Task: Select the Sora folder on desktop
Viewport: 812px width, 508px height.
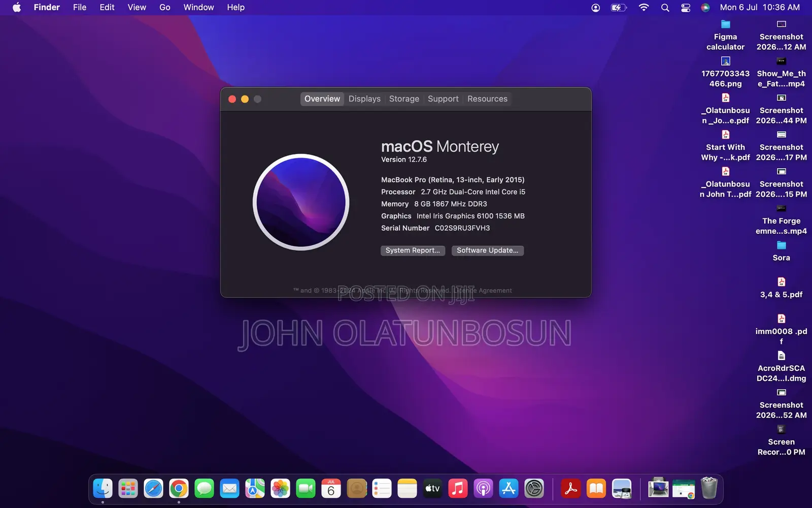Action: (x=781, y=251)
